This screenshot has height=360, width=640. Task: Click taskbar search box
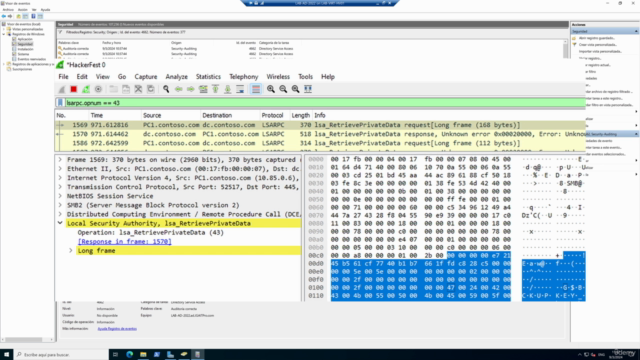click(61, 354)
